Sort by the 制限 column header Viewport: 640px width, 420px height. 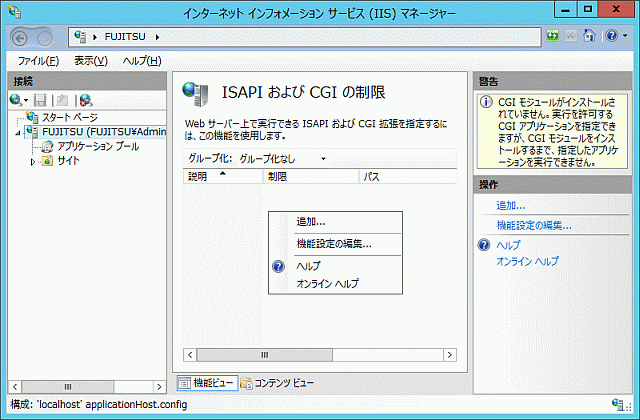[x=311, y=176]
